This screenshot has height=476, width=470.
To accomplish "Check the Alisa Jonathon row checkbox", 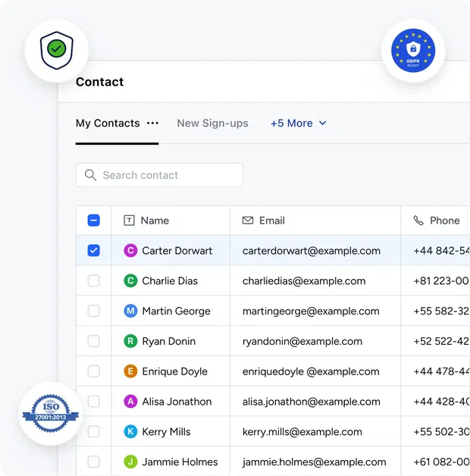I will [x=93, y=402].
